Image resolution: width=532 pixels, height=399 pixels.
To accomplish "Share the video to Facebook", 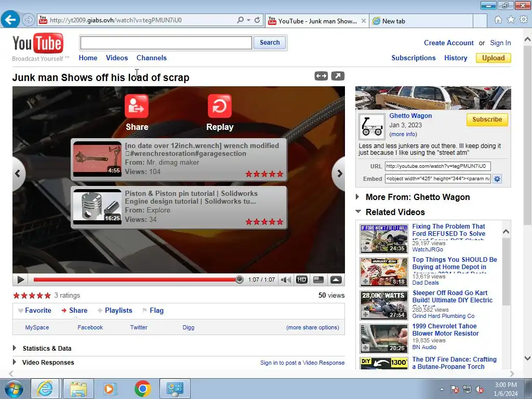I will coord(90,327).
